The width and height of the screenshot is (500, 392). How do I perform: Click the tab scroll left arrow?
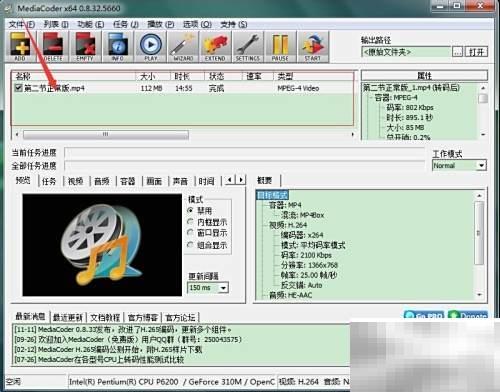point(230,180)
